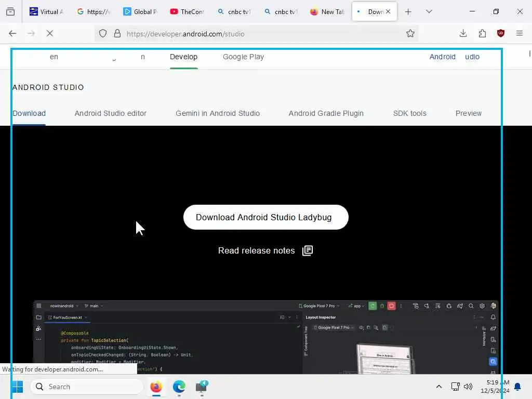
Task: Click the Android Studio IDE preview image
Action: coord(265,337)
